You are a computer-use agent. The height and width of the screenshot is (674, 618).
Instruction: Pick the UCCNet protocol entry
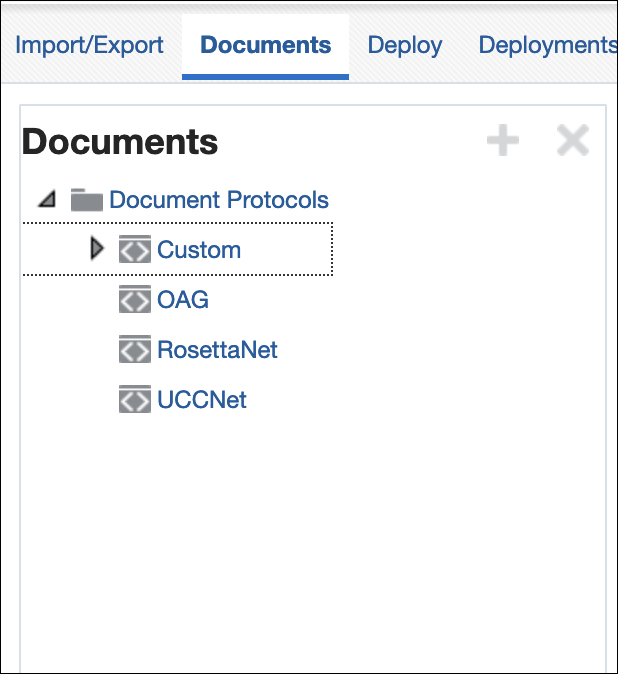coord(202,399)
